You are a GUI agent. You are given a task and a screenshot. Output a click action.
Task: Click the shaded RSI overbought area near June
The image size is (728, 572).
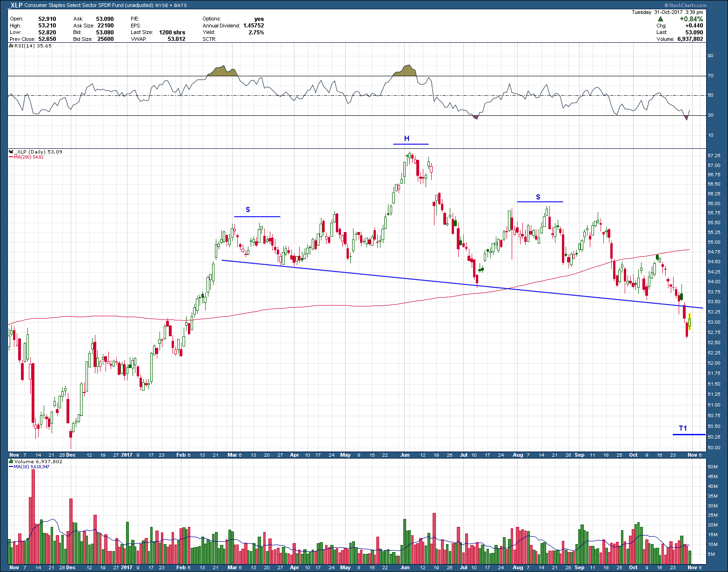pos(406,71)
